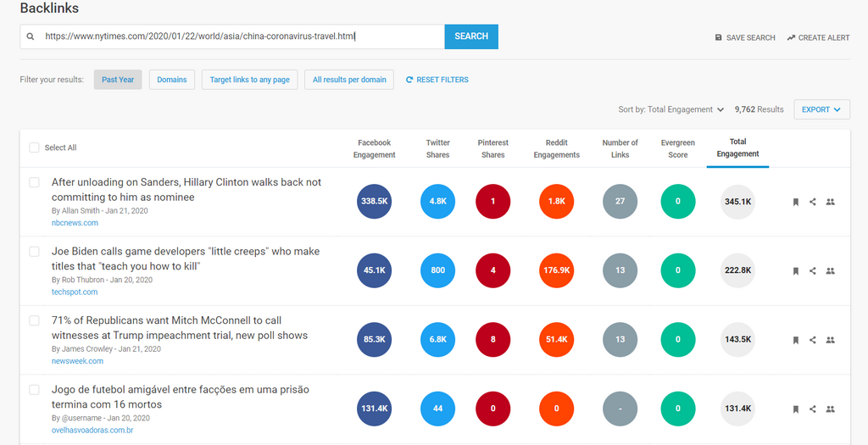Open the Past Year date filter
Screen dimensions: 868x445
[118, 80]
